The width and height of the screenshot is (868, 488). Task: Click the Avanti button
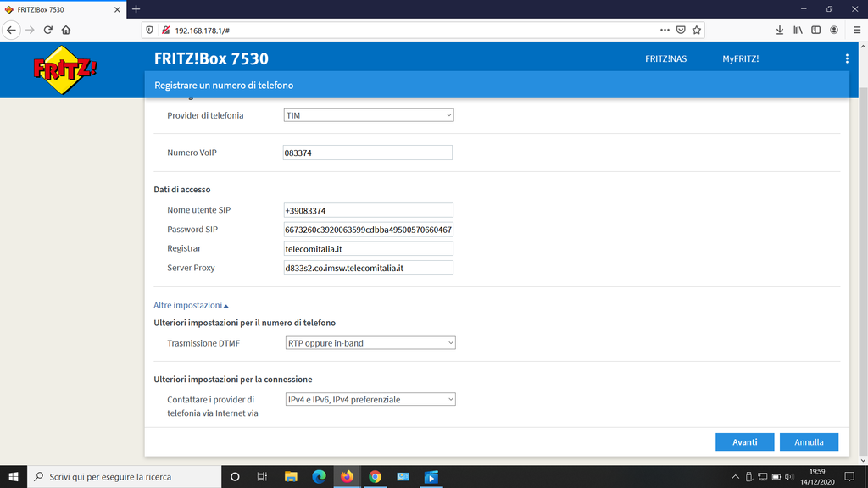[x=744, y=442]
